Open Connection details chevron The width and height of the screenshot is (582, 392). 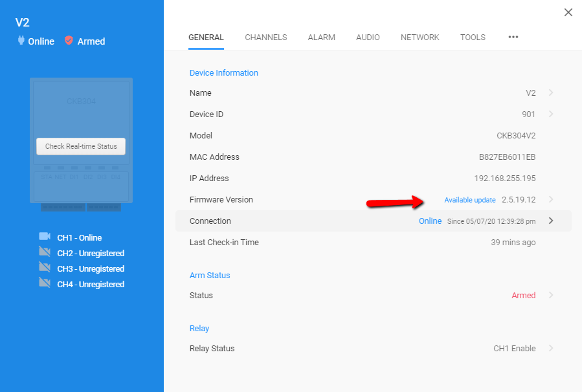(x=551, y=221)
